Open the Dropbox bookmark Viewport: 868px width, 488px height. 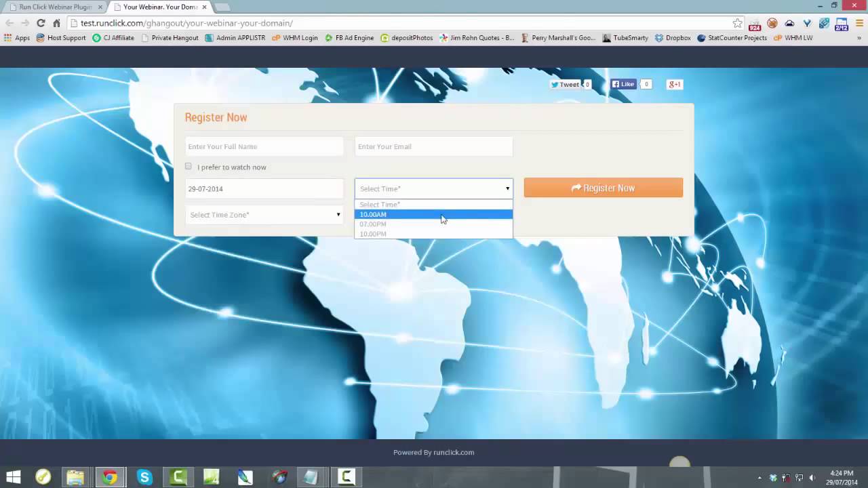click(x=673, y=38)
